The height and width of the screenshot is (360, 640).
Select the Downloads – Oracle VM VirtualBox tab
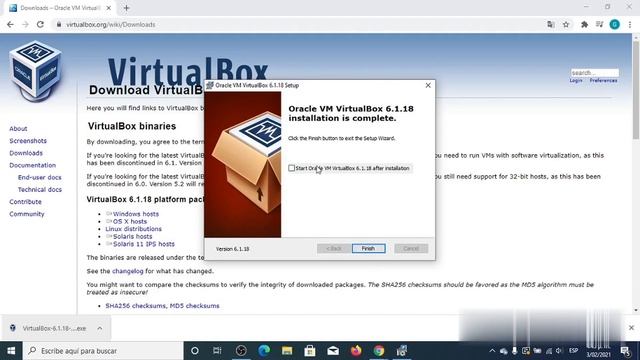60,8
